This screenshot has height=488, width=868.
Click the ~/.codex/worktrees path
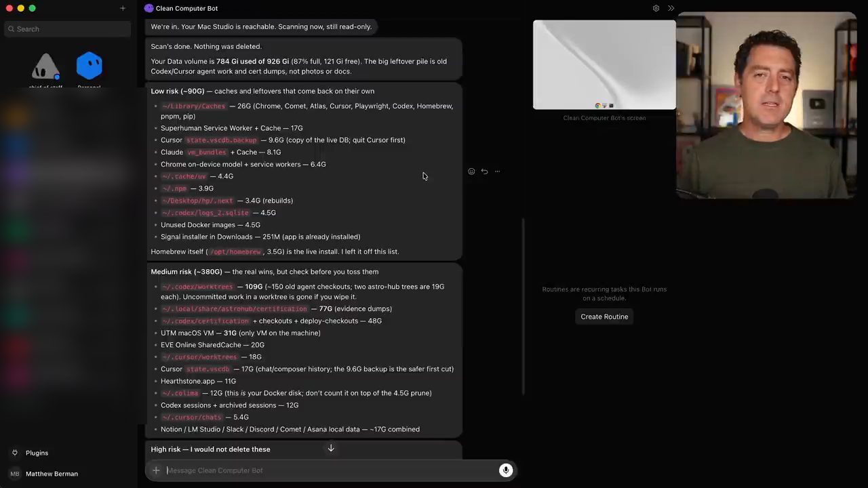click(197, 287)
